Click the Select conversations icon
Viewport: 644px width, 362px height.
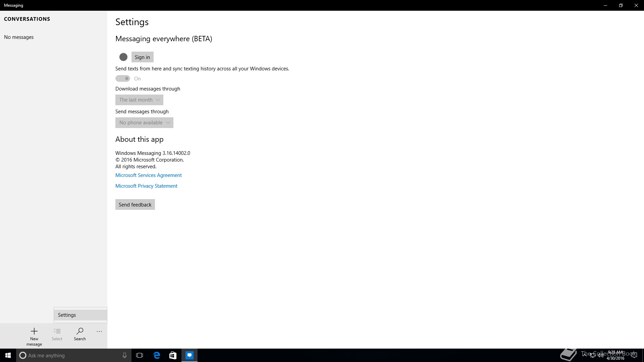click(x=57, y=334)
